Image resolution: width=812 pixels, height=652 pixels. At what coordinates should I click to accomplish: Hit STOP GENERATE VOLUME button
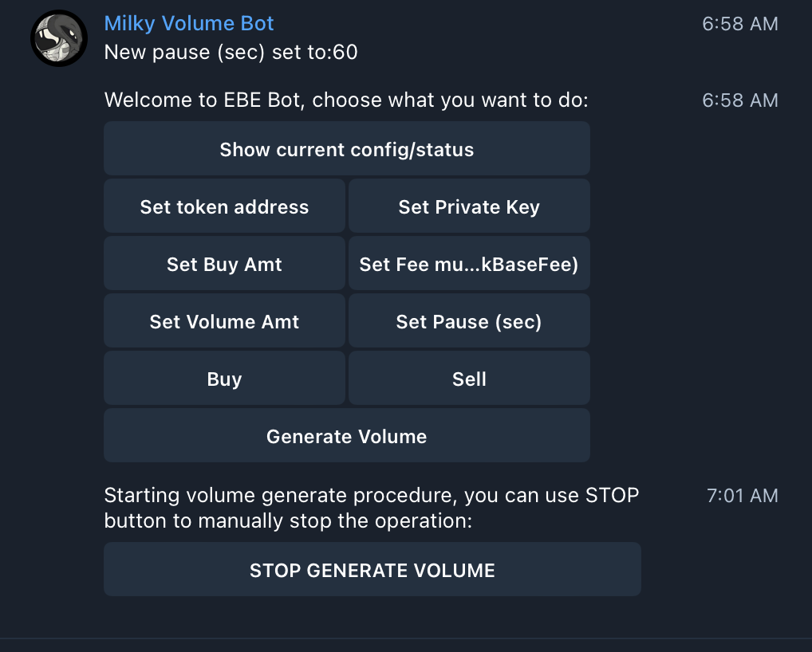coord(372,570)
